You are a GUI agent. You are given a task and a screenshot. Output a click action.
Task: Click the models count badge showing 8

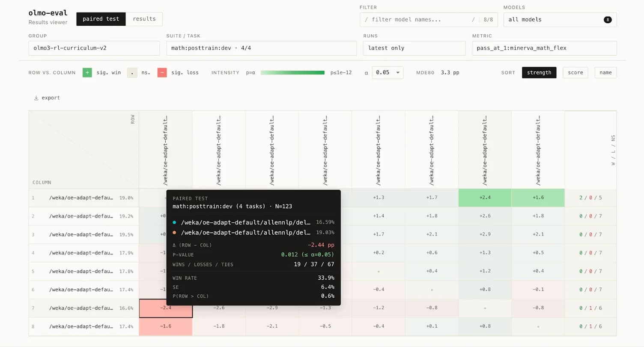(x=607, y=20)
